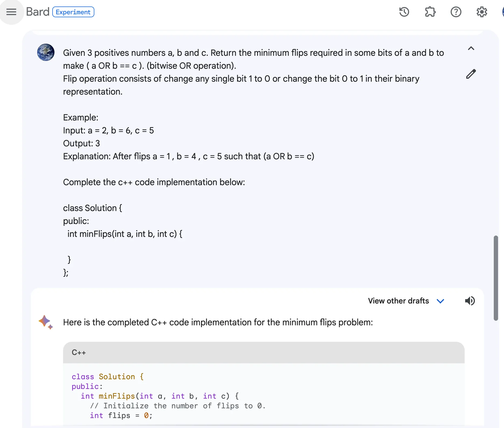Click the 'Complete the c++ code implementation' line
Viewport: 504px width, 428px height.
click(154, 182)
